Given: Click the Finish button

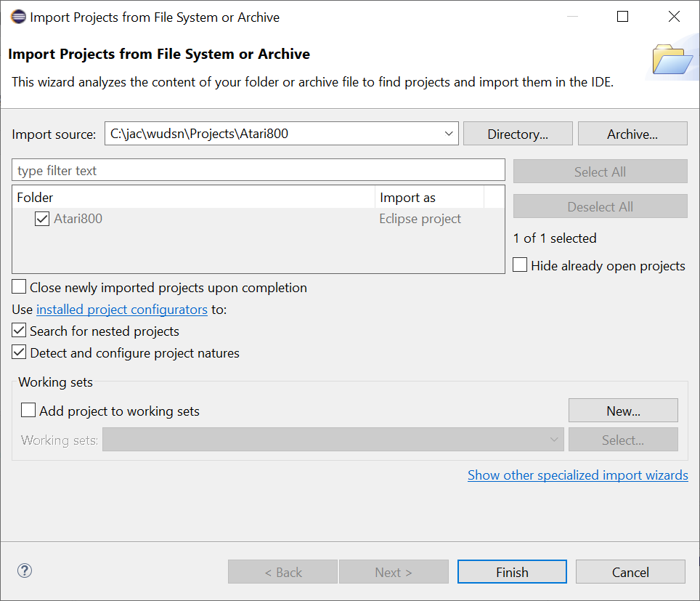Looking at the screenshot, I should coord(512,572).
